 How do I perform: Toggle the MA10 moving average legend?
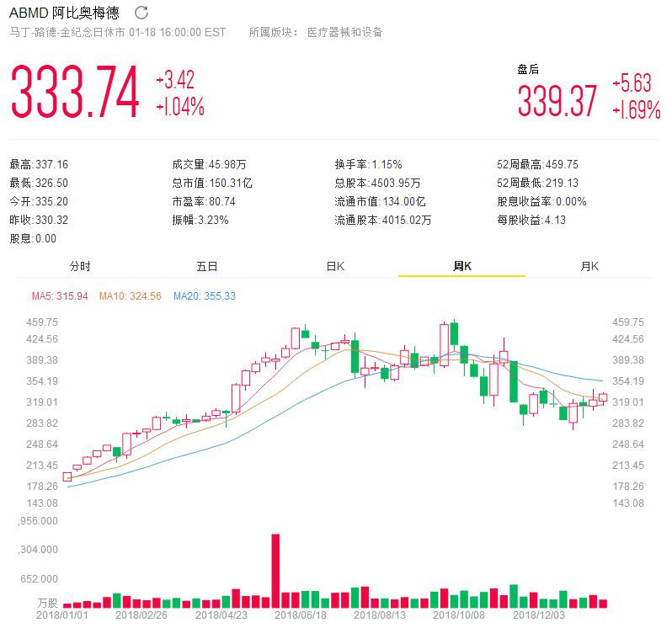(x=130, y=296)
